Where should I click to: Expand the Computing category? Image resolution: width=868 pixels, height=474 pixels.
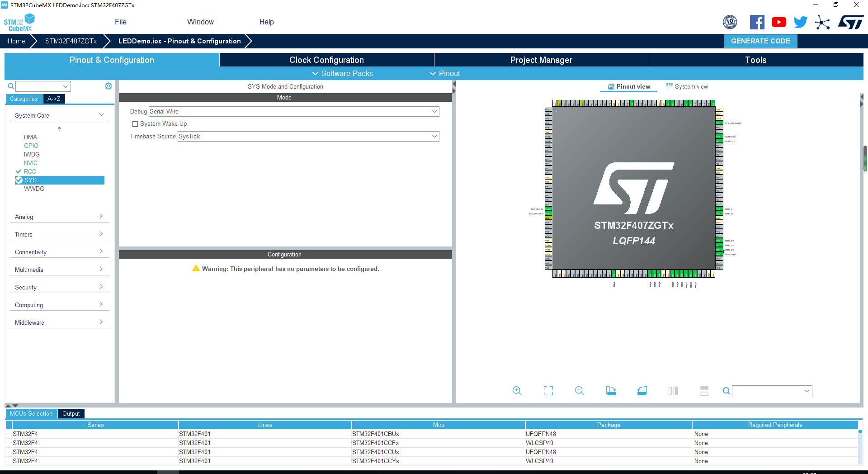click(x=59, y=305)
